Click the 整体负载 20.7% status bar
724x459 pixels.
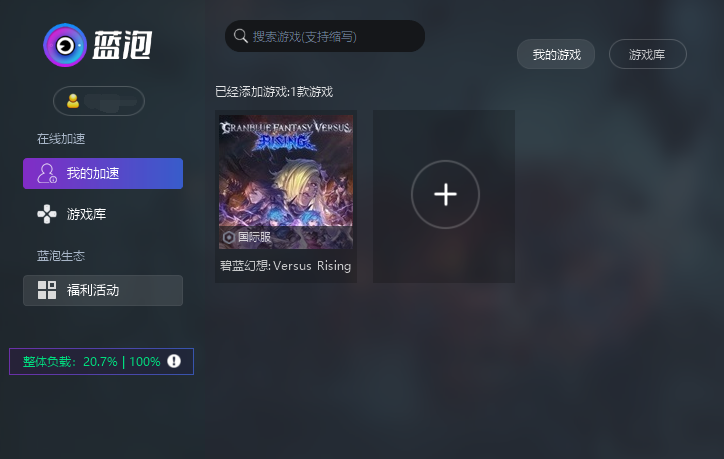[x=101, y=361]
